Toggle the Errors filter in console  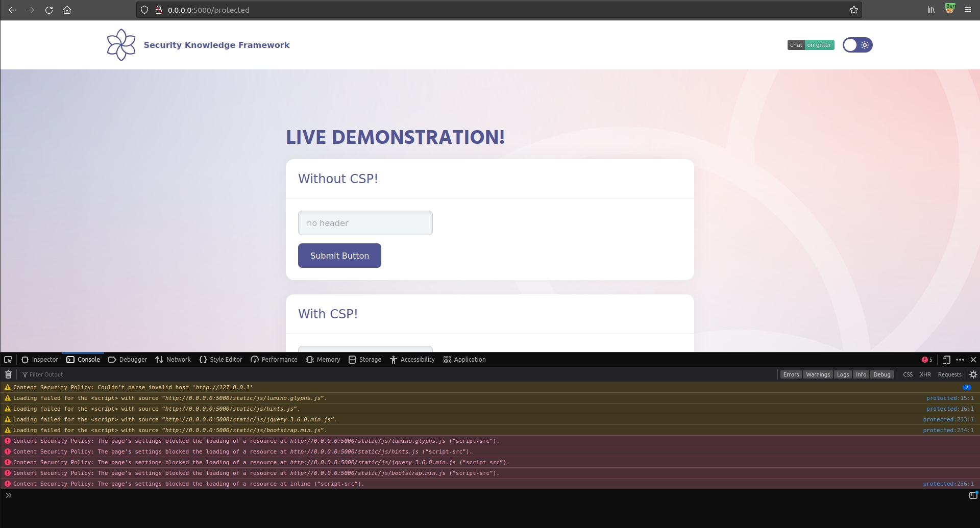pyautogui.click(x=791, y=374)
